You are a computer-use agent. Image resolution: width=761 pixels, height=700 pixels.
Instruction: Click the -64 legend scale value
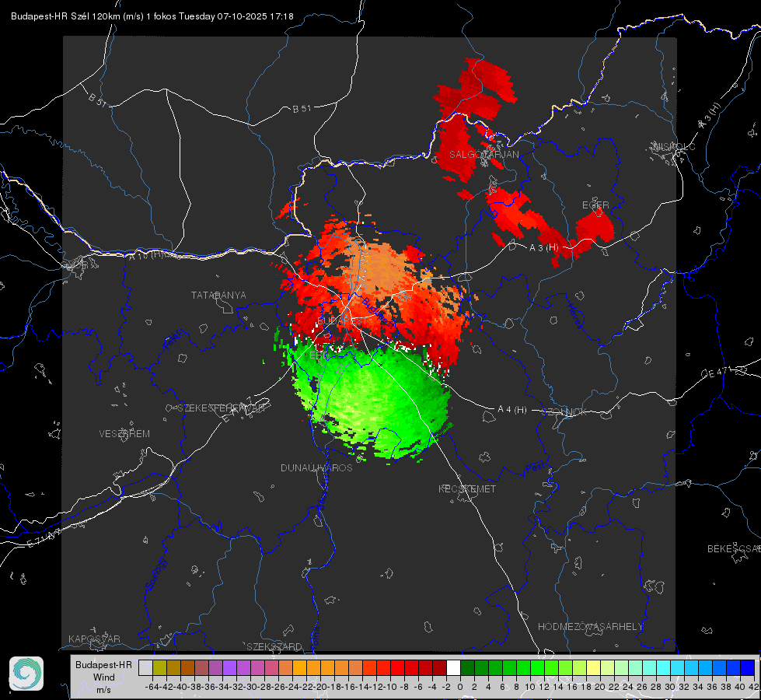point(152,687)
